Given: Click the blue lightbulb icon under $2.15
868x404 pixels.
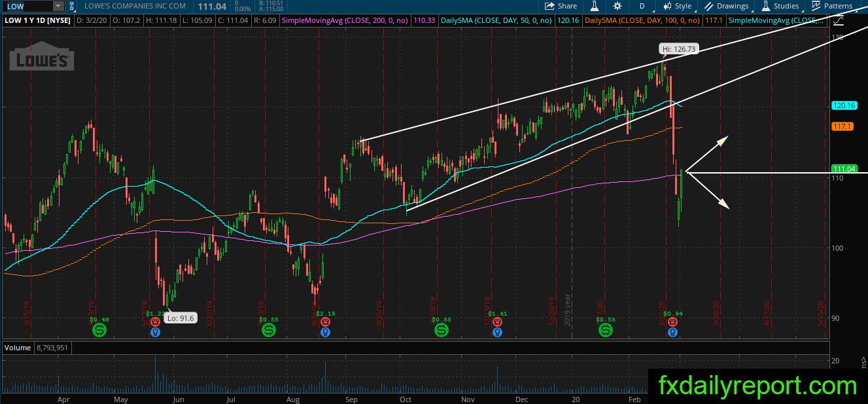Looking at the screenshot, I should pyautogui.click(x=324, y=333).
